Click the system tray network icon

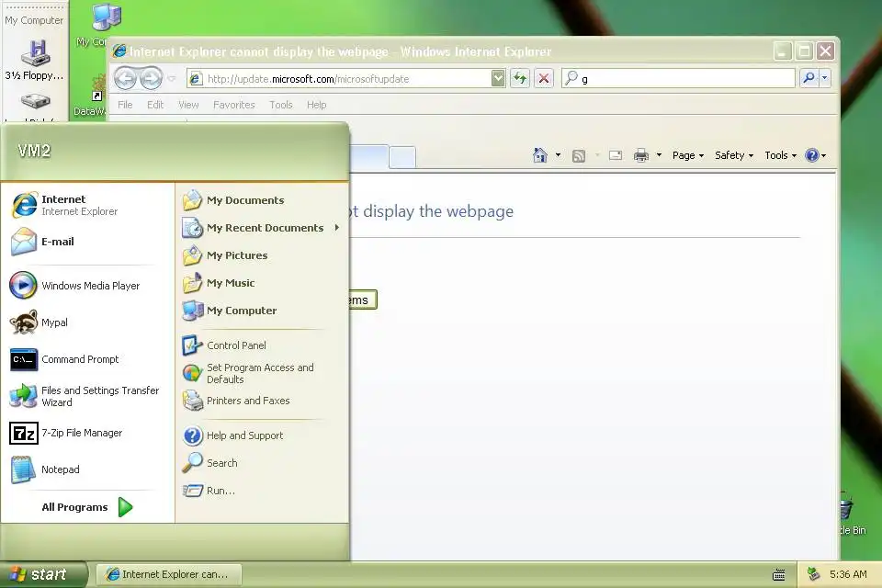813,574
